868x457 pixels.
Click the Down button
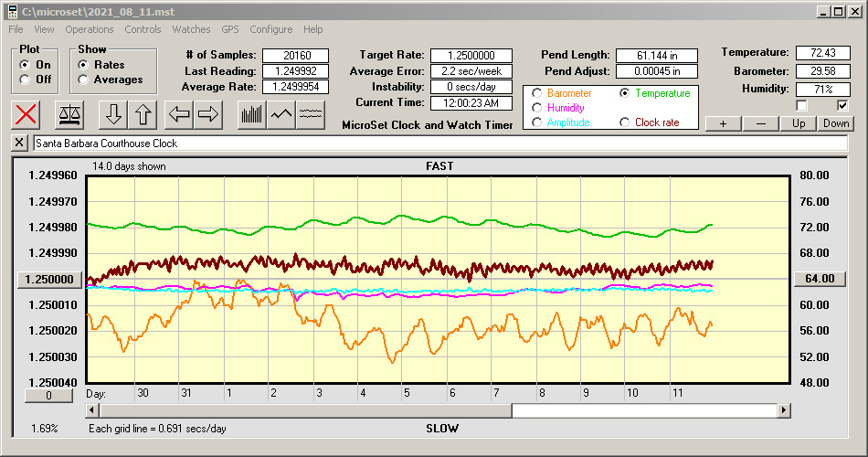pyautogui.click(x=836, y=123)
